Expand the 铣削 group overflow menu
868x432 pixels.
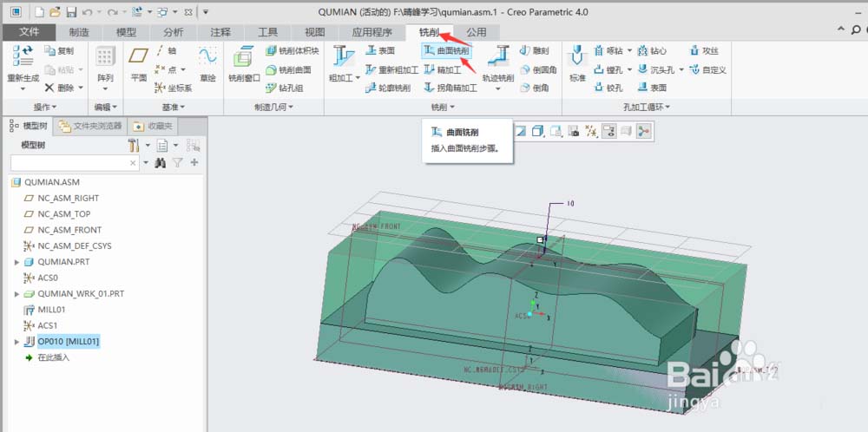point(443,107)
